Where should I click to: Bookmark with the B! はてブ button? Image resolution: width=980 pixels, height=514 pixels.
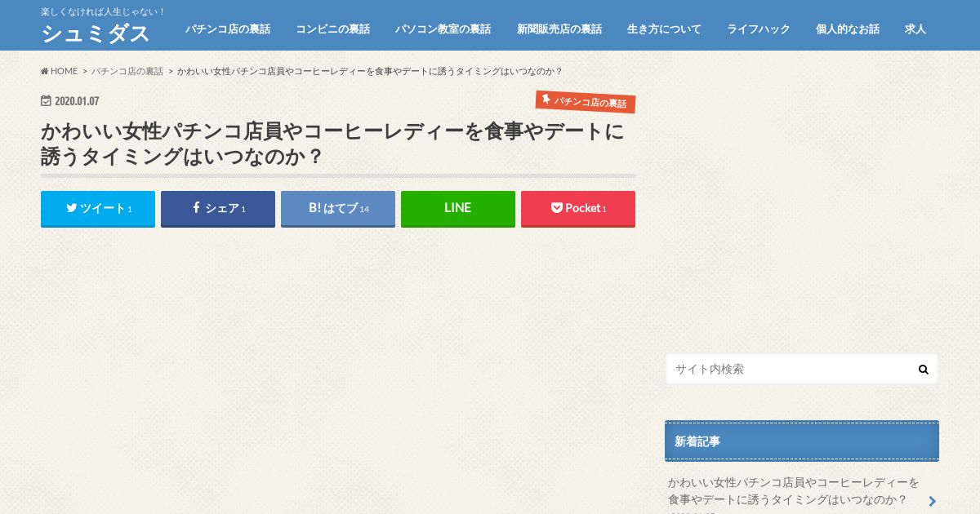click(338, 208)
